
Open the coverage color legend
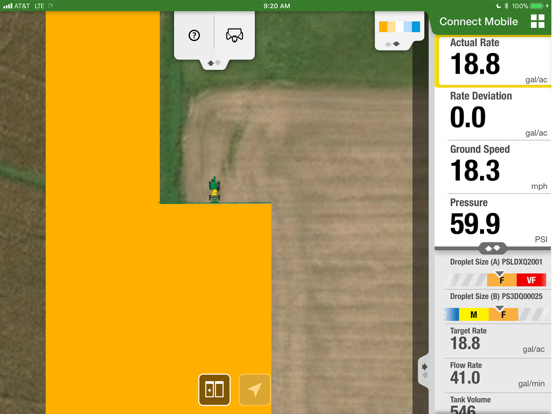tap(399, 27)
